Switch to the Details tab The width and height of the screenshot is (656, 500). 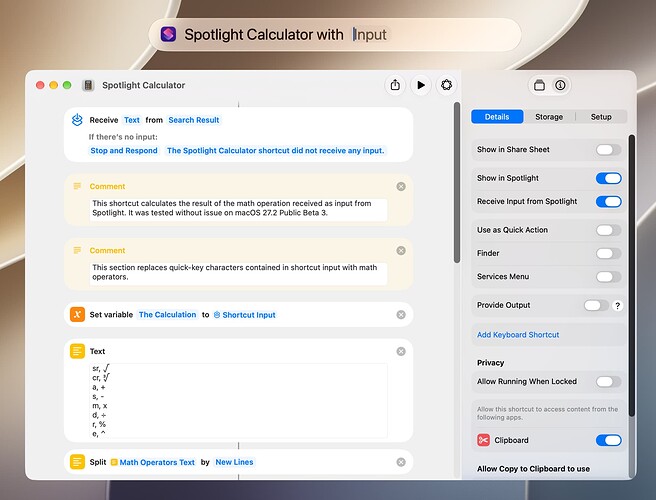click(x=497, y=117)
